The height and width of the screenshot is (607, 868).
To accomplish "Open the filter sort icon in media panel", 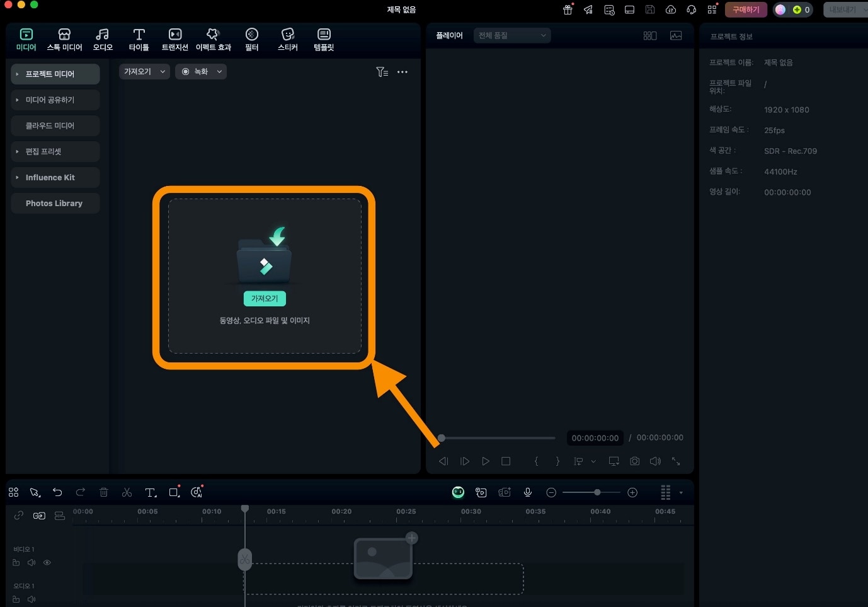I will click(x=382, y=72).
